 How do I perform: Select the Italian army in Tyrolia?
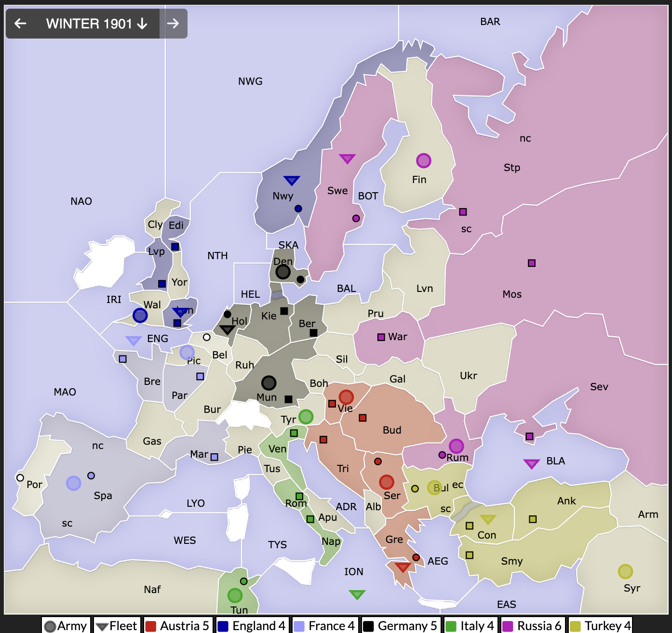point(306,417)
